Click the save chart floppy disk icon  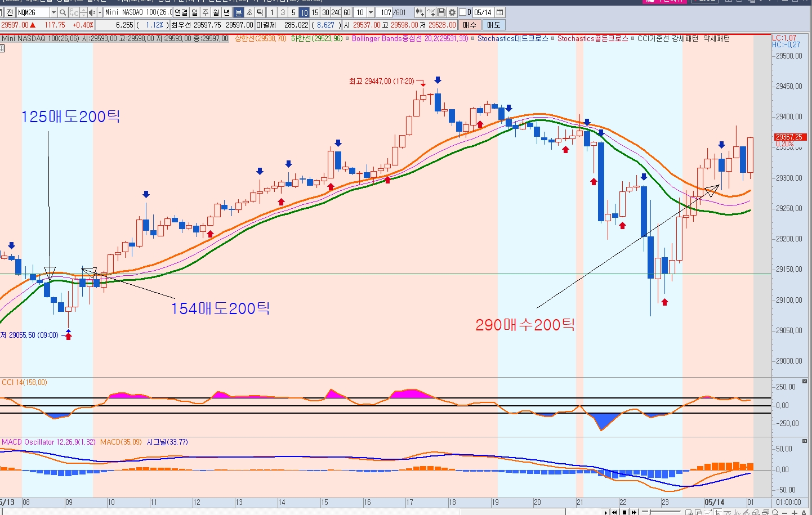tap(441, 12)
